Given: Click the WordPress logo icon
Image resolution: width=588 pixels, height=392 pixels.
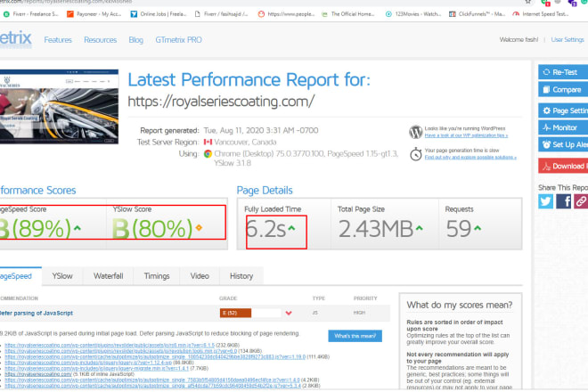Looking at the screenshot, I should pos(415,132).
